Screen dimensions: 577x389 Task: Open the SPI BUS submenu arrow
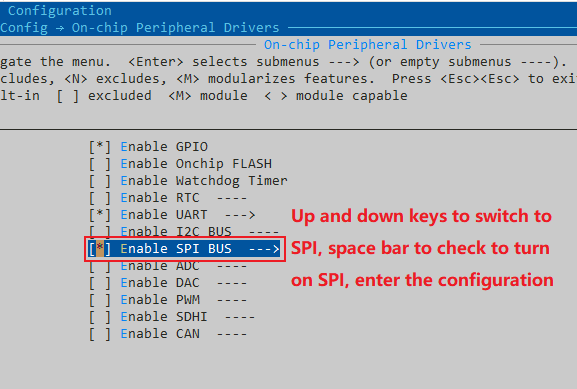pyautogui.click(x=264, y=249)
